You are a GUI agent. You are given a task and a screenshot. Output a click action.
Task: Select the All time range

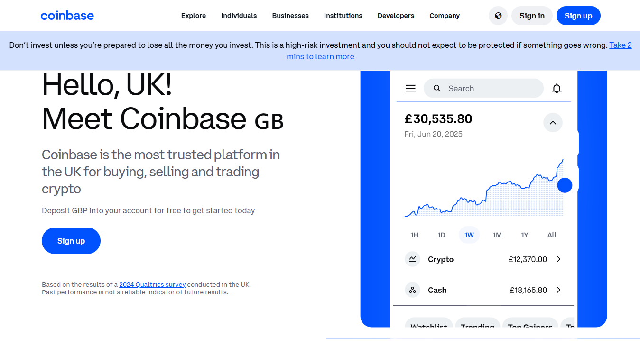(552, 235)
